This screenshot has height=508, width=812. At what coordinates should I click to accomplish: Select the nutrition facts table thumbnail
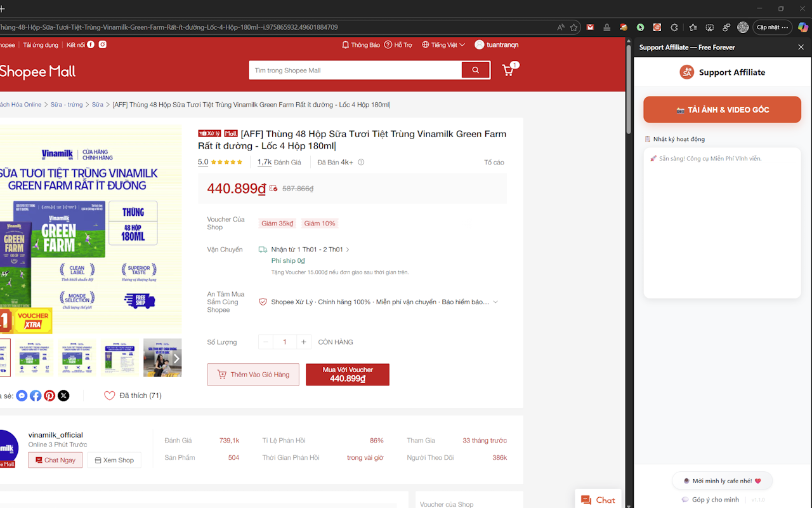(120, 358)
